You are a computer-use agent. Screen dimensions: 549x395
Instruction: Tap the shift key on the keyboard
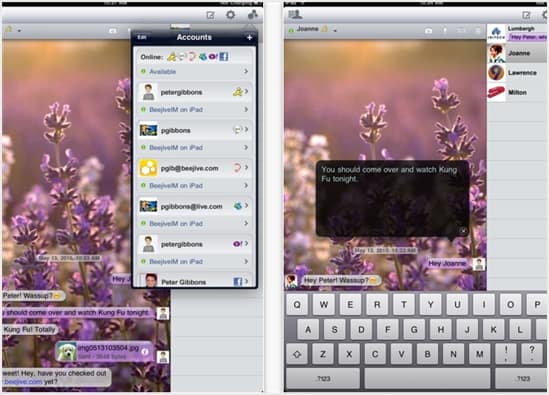click(x=297, y=354)
